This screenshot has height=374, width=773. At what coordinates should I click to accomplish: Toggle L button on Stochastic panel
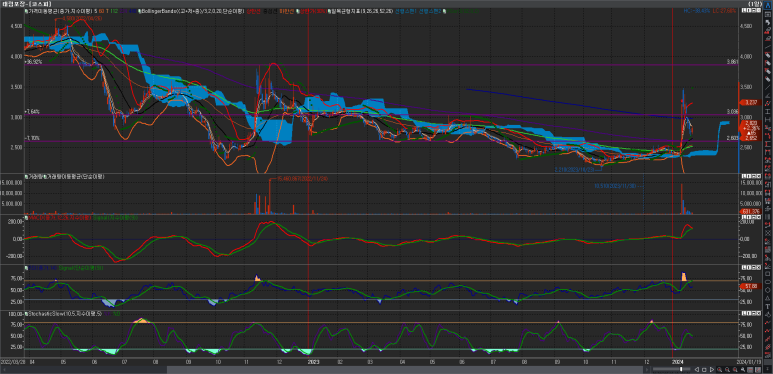(x=744, y=313)
